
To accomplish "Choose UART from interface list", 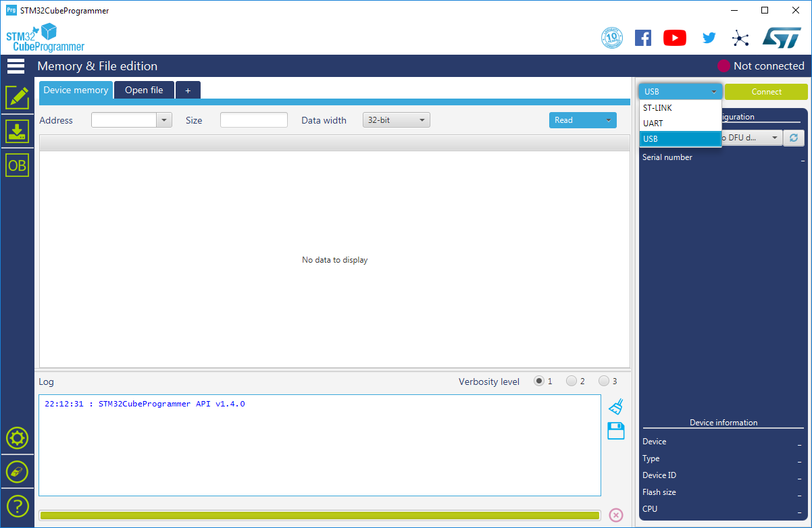I will (680, 123).
